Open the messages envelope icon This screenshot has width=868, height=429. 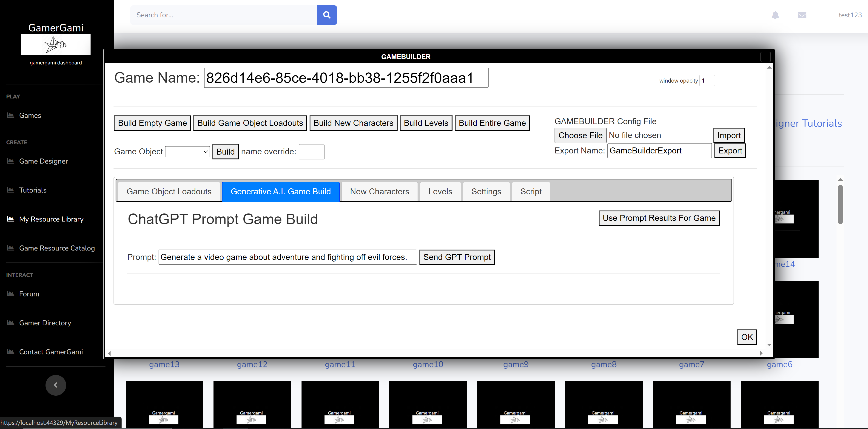pos(802,15)
